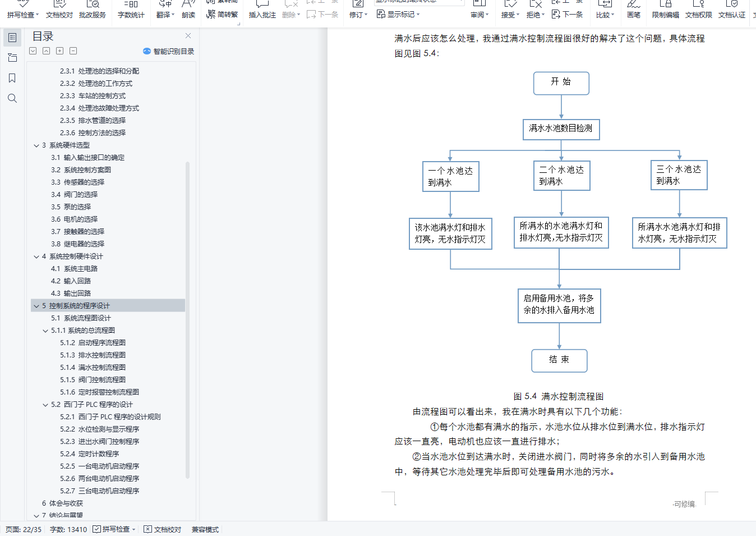This screenshot has height=536, width=756.
Task: Collapse section 5.1.1 系统的总流程图
Action: [46, 331]
